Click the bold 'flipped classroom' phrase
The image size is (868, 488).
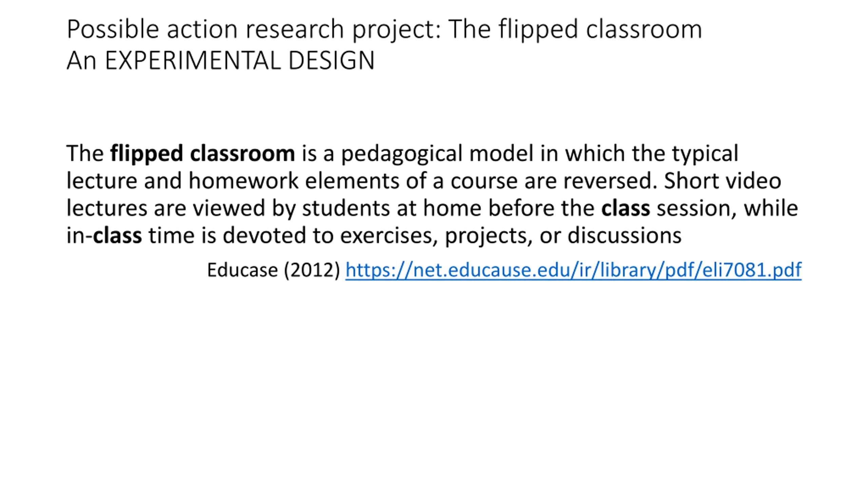click(202, 154)
